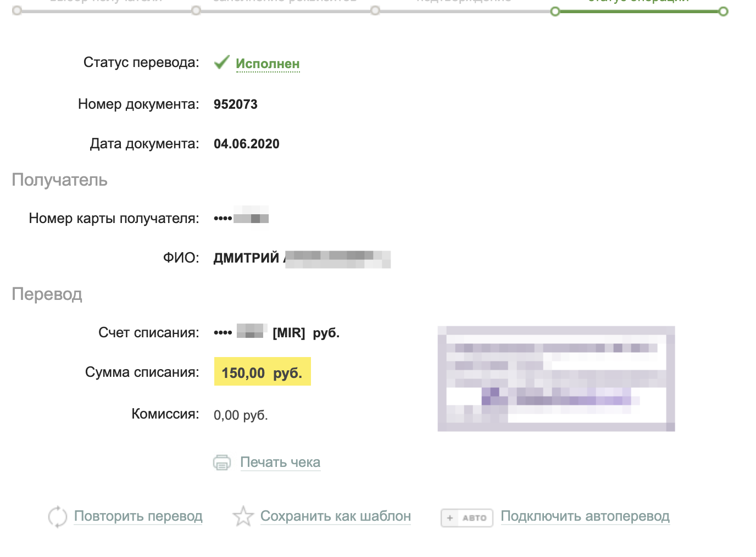The image size is (756, 557).
Task: Click the printer icon for receipt
Action: 222,463
